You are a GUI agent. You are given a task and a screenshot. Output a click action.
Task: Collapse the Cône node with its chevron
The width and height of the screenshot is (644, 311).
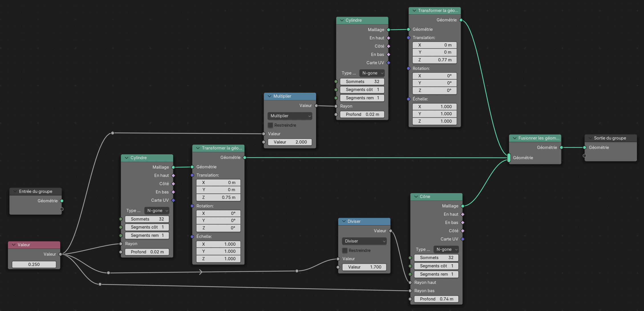pyautogui.click(x=416, y=197)
